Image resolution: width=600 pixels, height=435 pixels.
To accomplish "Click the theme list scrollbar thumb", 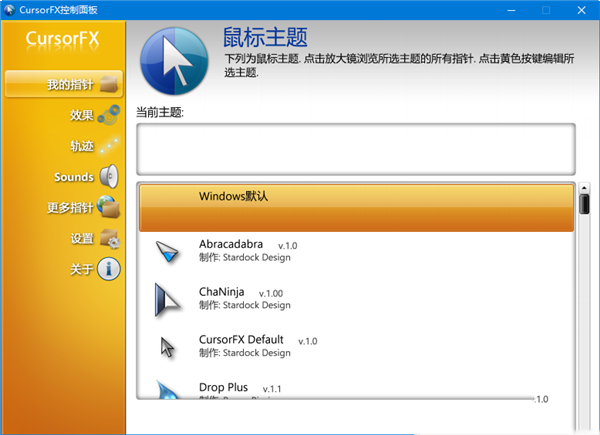I will click(x=584, y=204).
